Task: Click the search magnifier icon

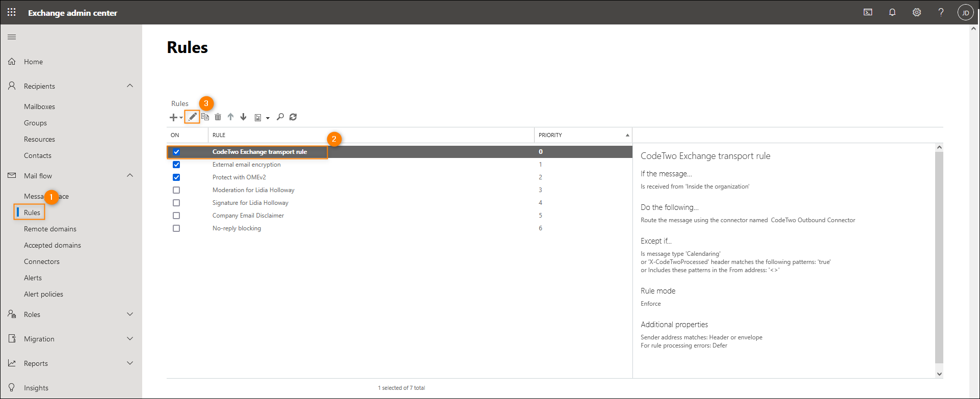Action: click(x=280, y=117)
